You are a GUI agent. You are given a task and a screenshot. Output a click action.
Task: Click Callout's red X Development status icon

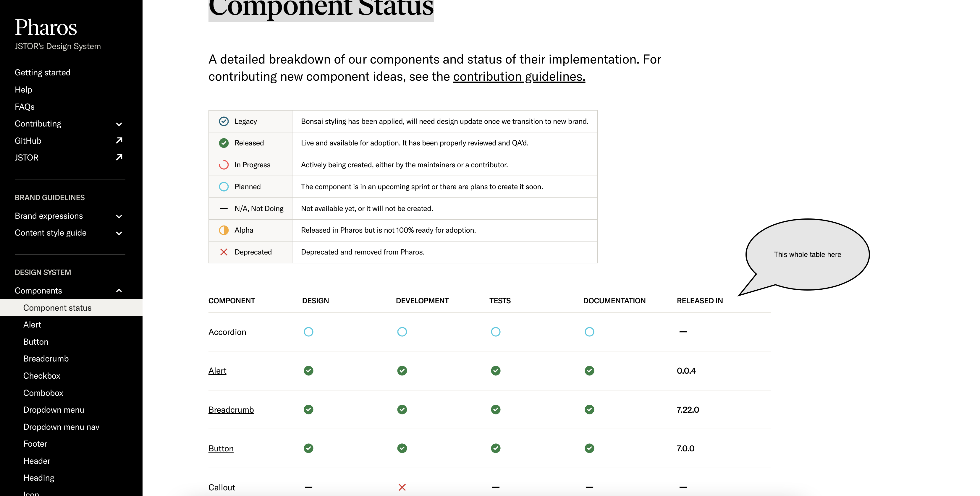[x=402, y=487]
